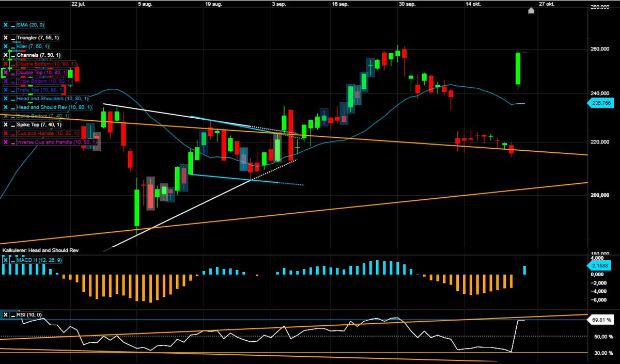Viewport: 620px width, 364px height.
Task: Toggle underscore hide button for Inverse Cup and Handle
Action: pyautogui.click(x=13, y=142)
